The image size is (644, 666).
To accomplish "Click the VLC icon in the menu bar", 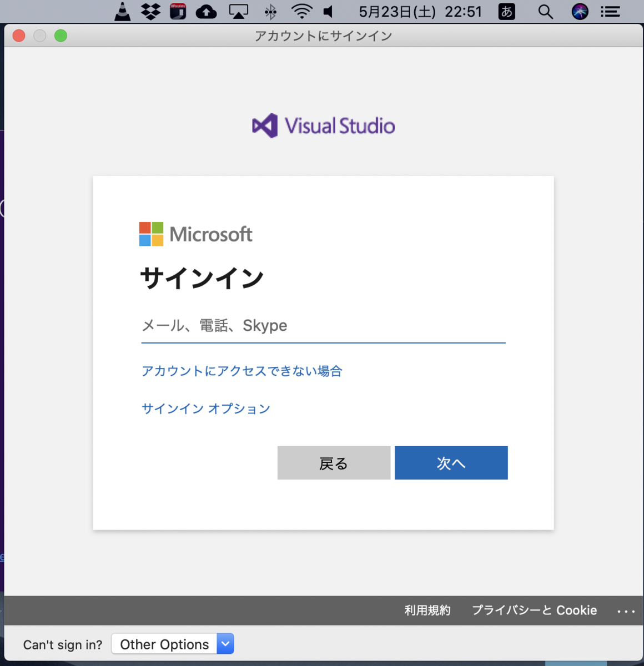I will tap(123, 11).
